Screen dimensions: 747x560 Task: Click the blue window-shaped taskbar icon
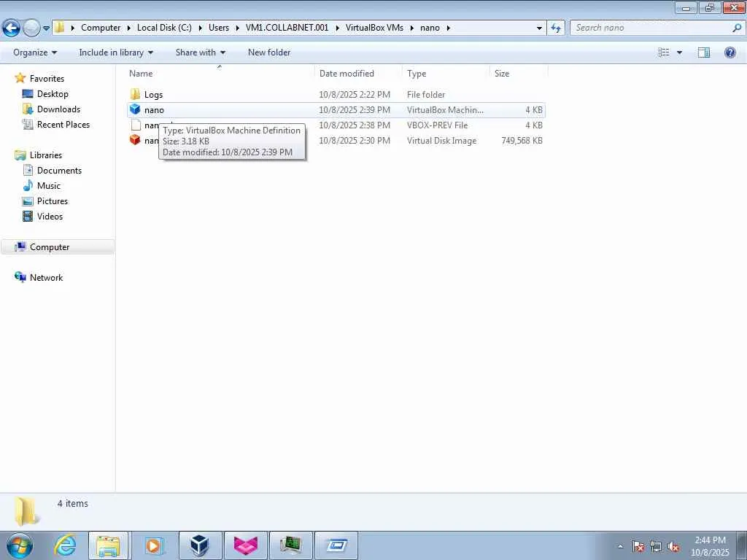pos(336,545)
